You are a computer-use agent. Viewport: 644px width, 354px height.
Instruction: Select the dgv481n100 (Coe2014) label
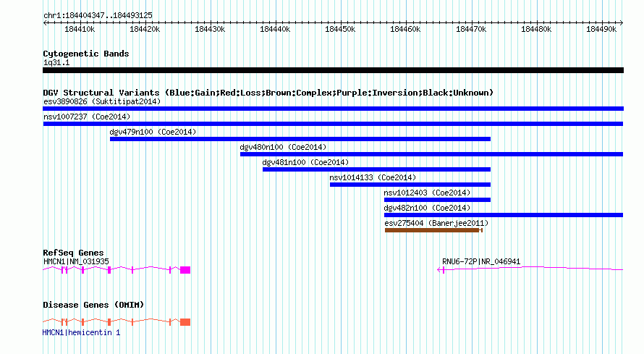[305, 162]
